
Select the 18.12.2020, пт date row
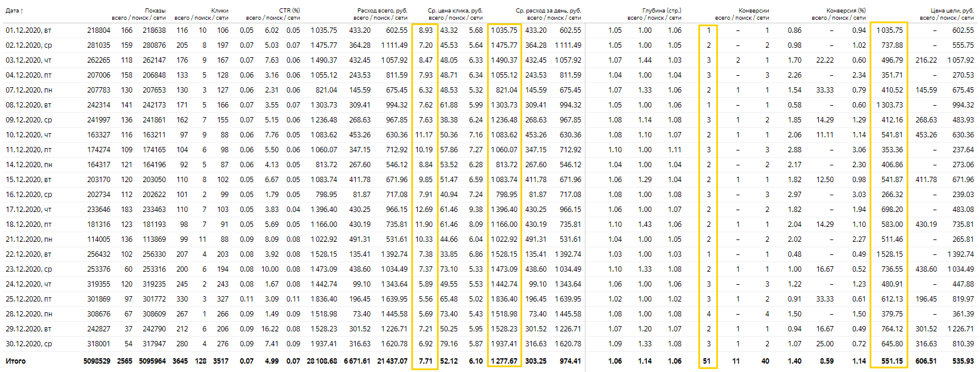click(x=29, y=224)
